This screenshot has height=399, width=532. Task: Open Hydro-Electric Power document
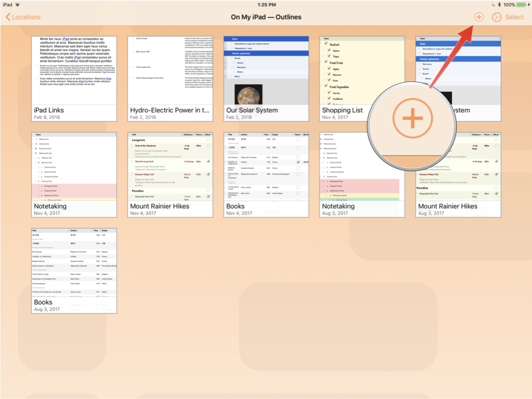point(170,79)
